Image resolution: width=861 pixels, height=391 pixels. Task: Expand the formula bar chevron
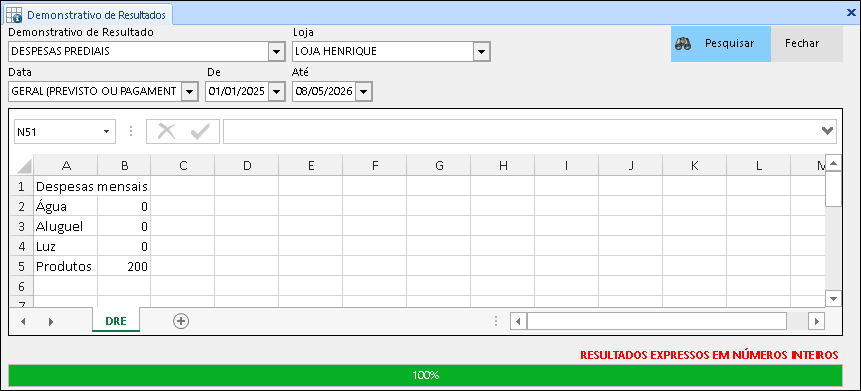(828, 131)
